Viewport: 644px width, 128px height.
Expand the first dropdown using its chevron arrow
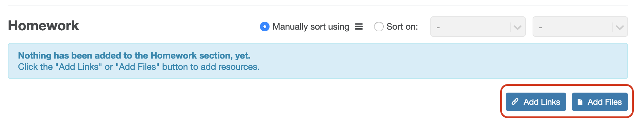pos(518,27)
